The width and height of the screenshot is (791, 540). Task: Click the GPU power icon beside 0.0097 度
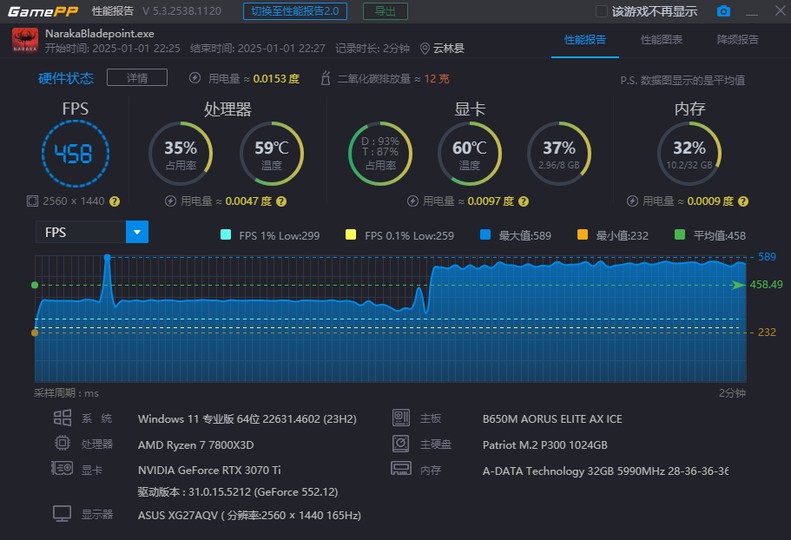[413, 201]
